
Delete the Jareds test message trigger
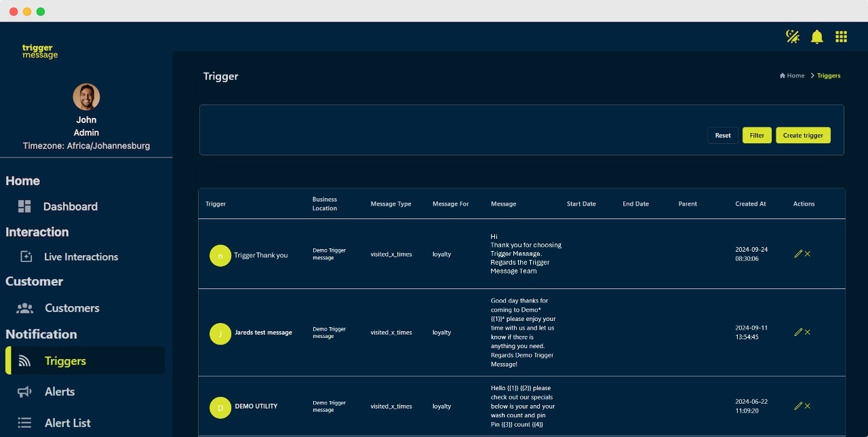coord(808,332)
